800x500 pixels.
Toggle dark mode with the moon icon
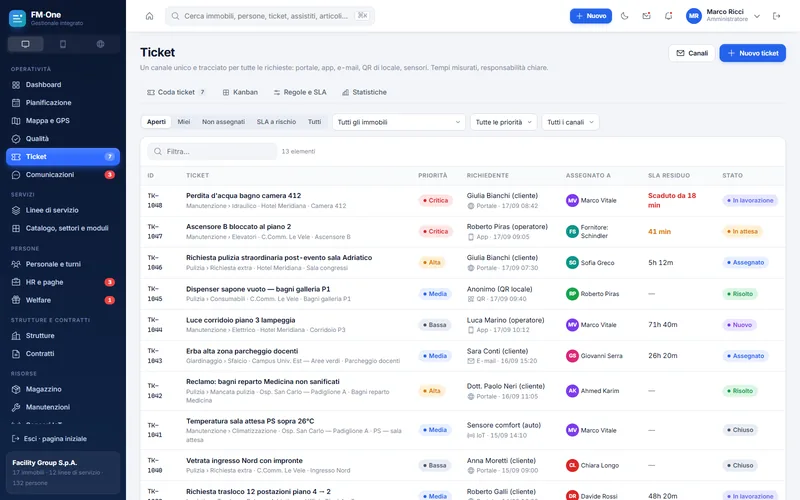tap(624, 16)
